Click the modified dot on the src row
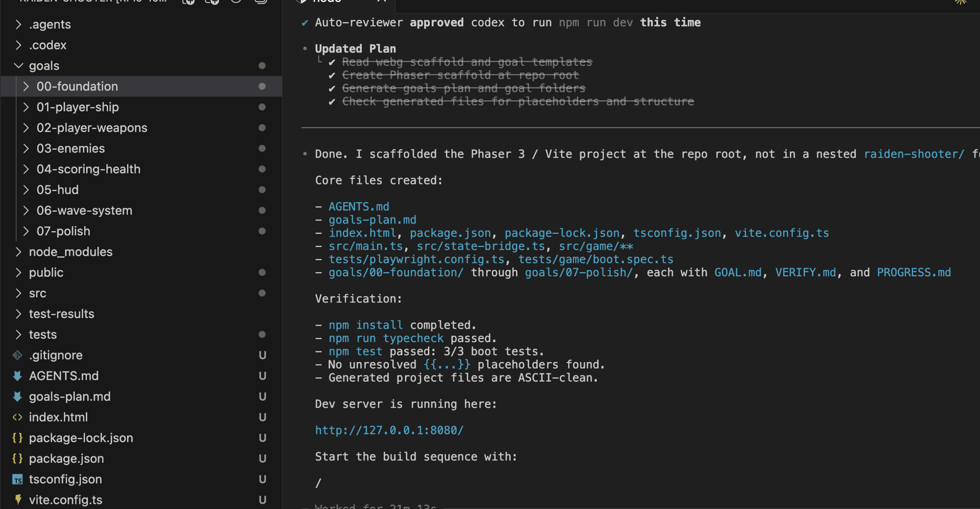This screenshot has width=980, height=509. pos(262,293)
